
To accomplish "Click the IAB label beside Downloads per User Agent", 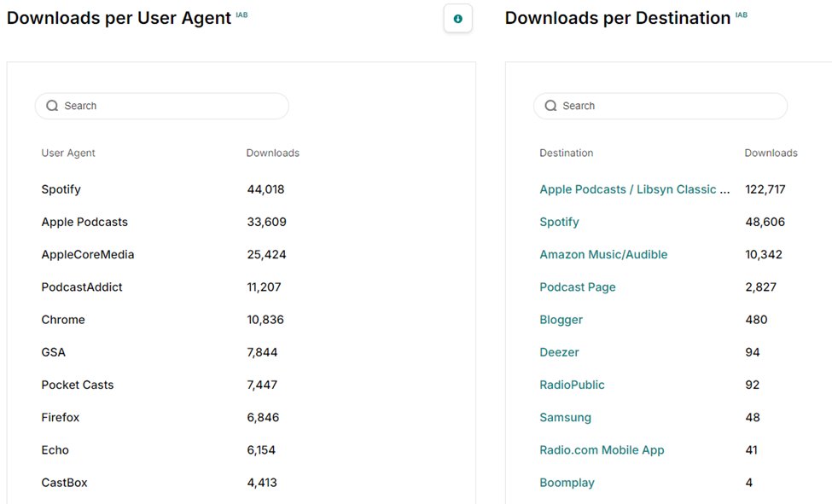I will (241, 14).
